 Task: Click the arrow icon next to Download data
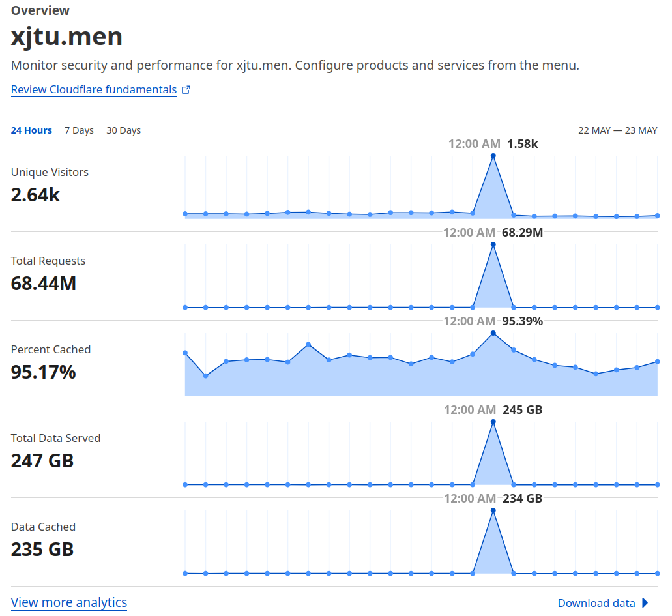click(x=645, y=603)
